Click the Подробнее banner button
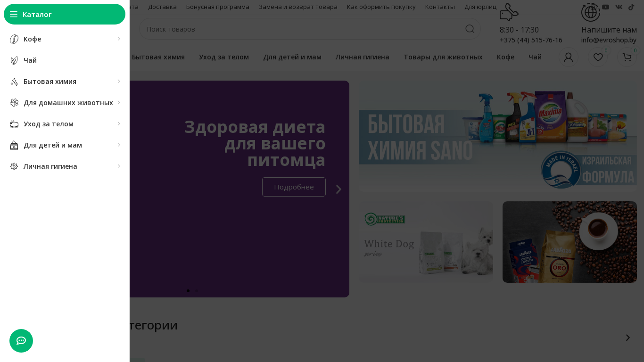The height and width of the screenshot is (362, 644). click(294, 187)
